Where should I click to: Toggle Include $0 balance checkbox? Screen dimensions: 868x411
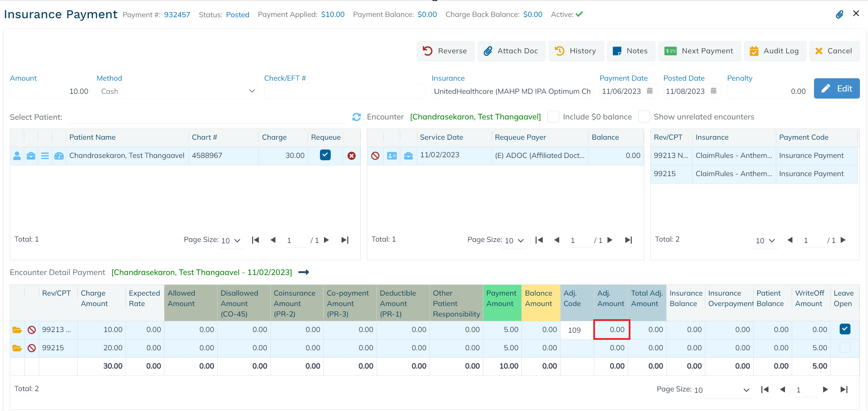pyautogui.click(x=553, y=117)
